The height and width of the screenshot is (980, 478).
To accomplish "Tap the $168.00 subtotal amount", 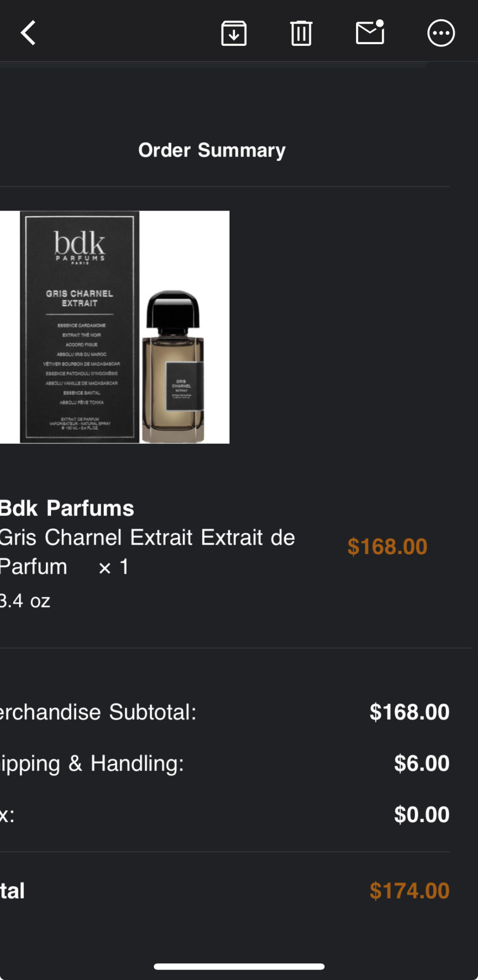I will [409, 712].
